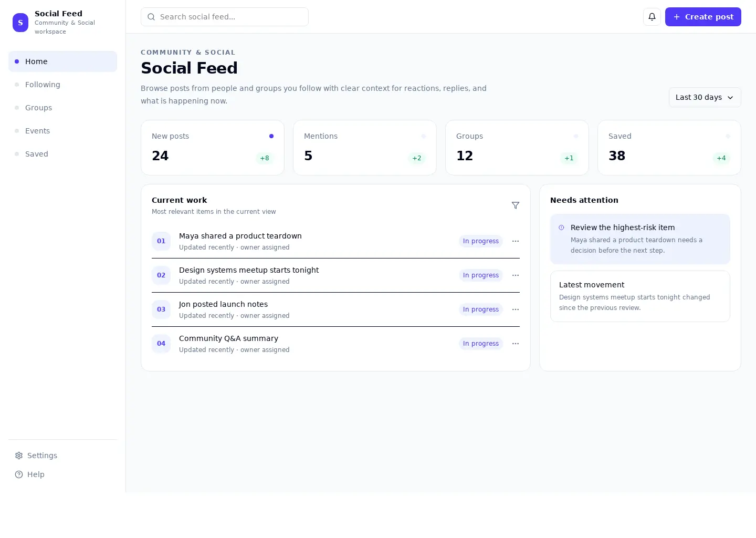Viewport: 756px width, 538px height.
Task: Click the clock icon in highest-risk item card
Action: point(561,227)
